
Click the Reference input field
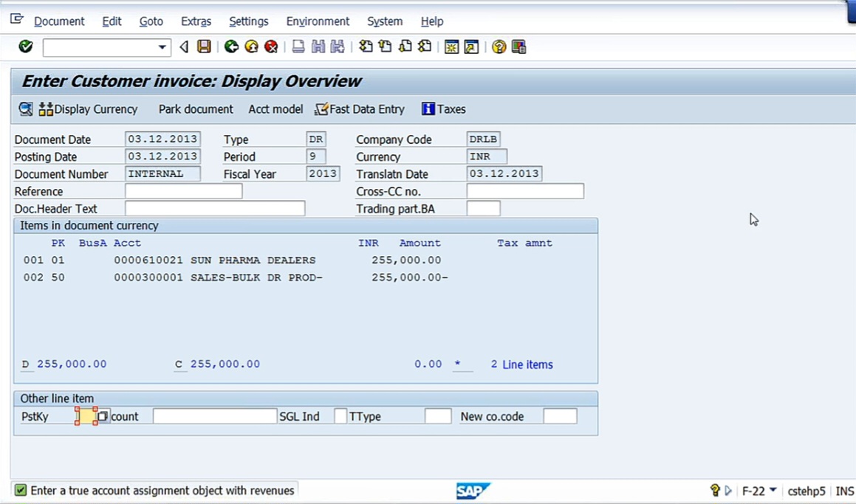click(x=183, y=191)
